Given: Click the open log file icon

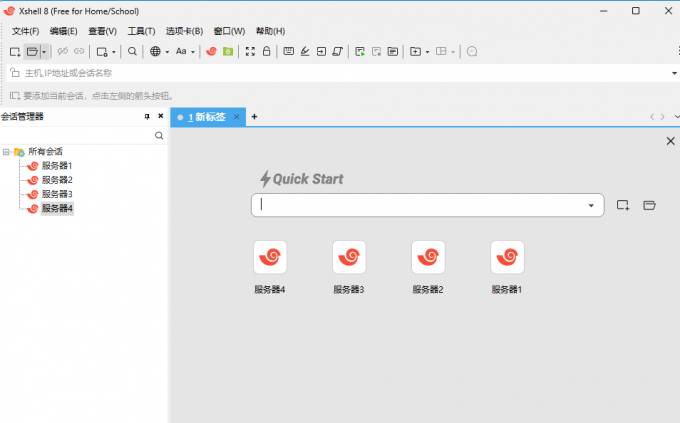Looking at the screenshot, I should 393,52.
